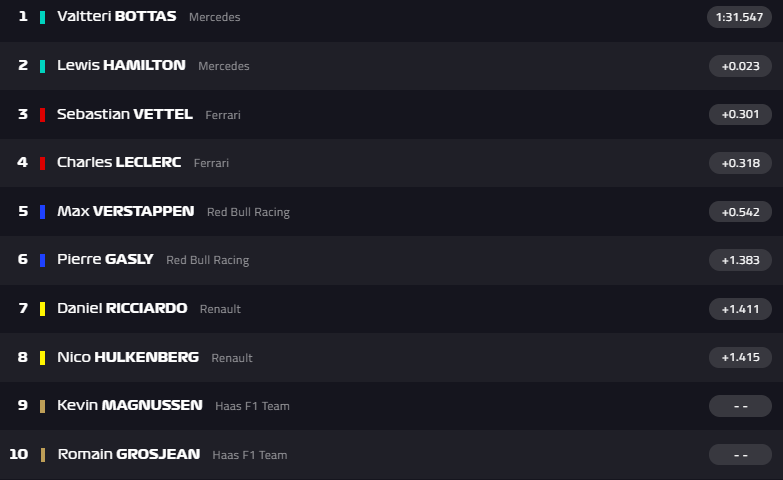Open Charles Leclerc driver entry
This screenshot has height=480, width=783.
point(119,162)
